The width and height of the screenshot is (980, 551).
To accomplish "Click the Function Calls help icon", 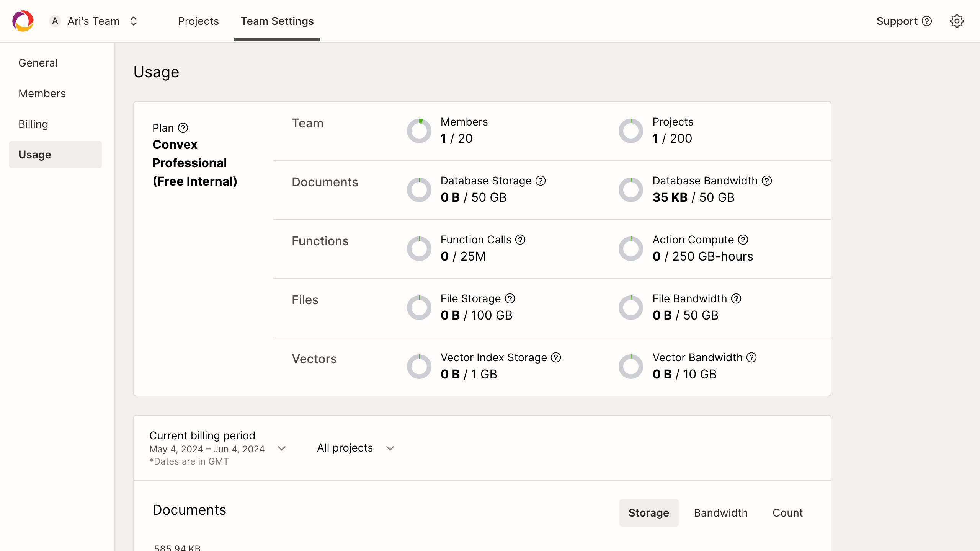I will [x=520, y=240].
